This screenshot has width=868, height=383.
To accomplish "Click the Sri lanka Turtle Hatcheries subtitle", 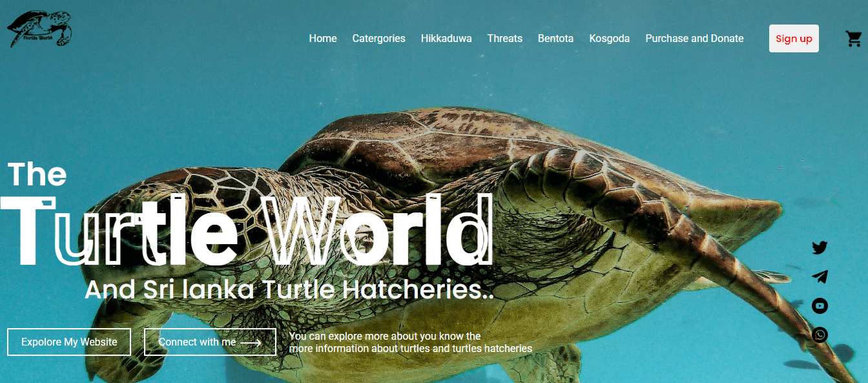I will [x=289, y=289].
